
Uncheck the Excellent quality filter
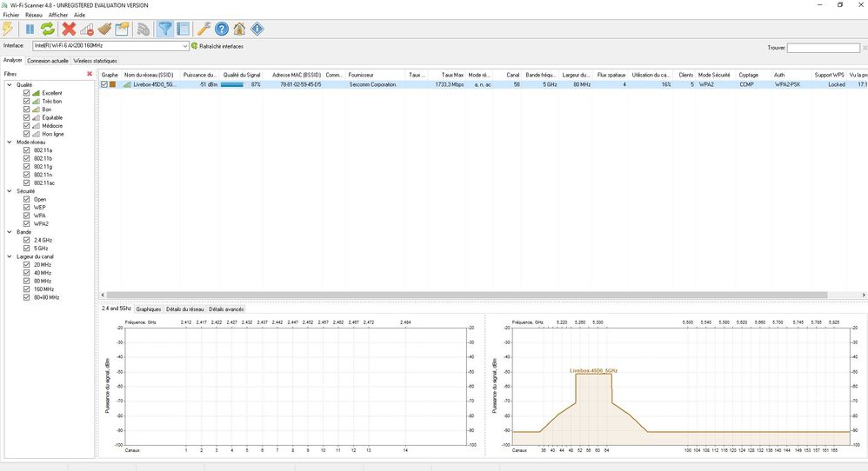point(27,93)
